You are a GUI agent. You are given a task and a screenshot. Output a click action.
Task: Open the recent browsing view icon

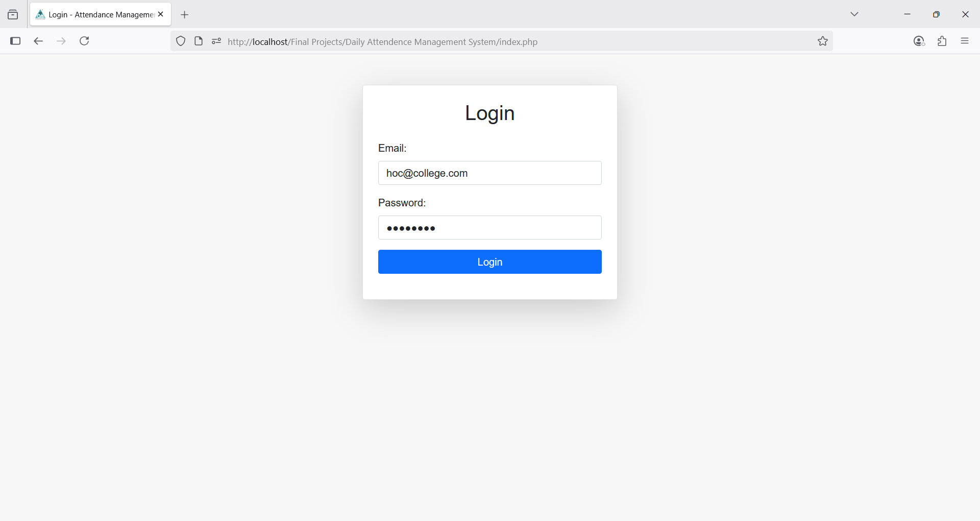(x=13, y=15)
